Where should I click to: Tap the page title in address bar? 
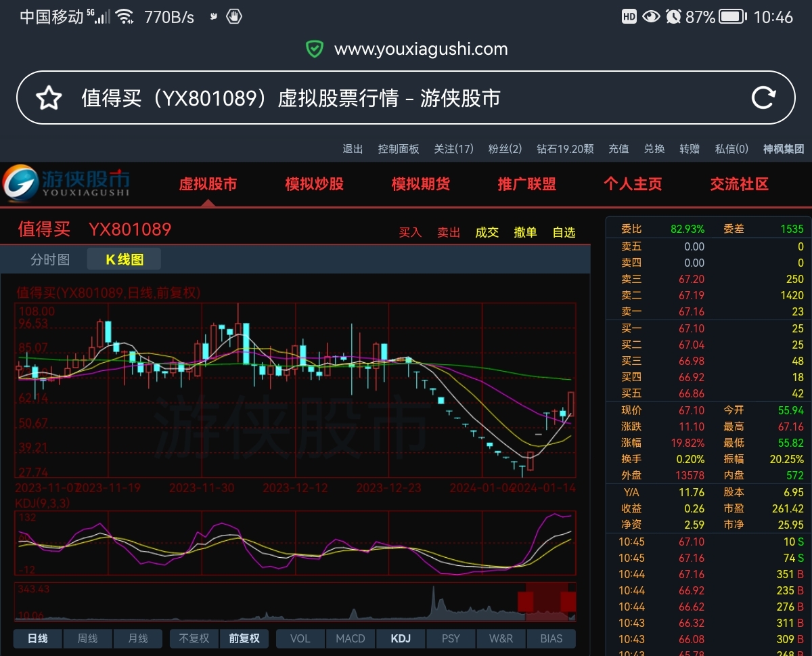[x=291, y=98]
